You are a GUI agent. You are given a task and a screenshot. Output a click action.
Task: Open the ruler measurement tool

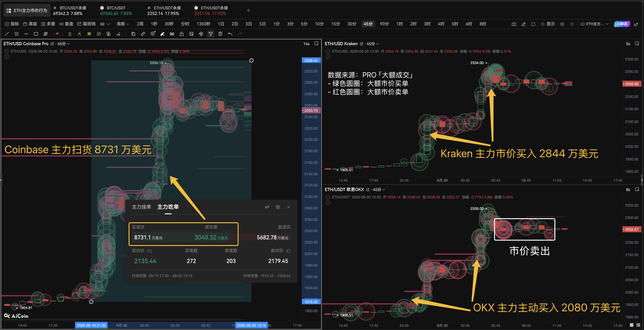click(x=143, y=34)
